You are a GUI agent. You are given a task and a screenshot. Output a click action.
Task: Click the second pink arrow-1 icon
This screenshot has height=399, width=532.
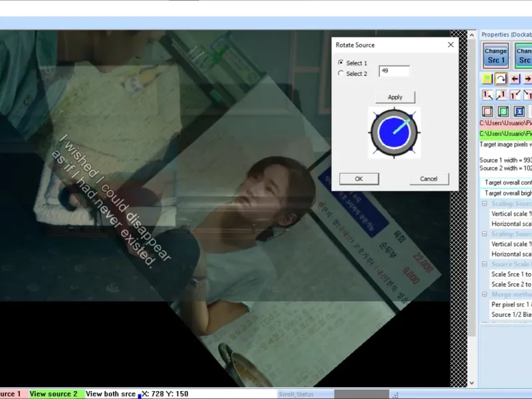pyautogui.click(x=501, y=95)
